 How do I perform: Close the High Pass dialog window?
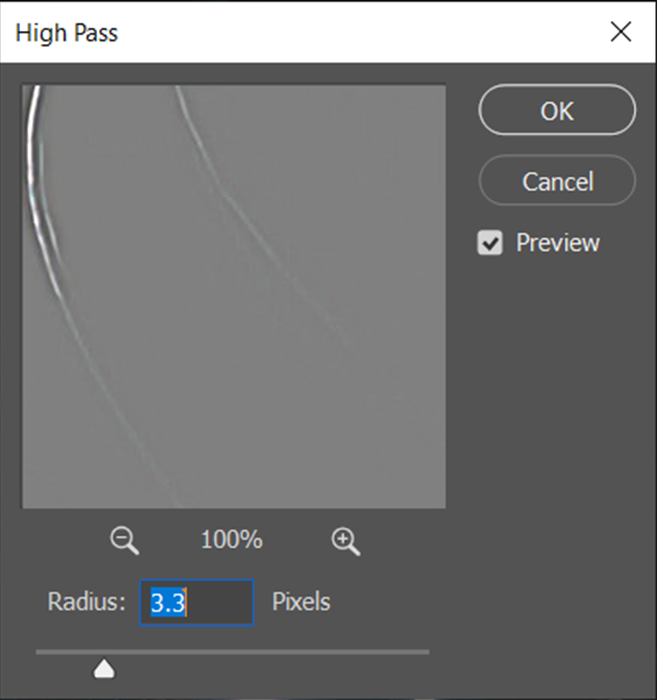tap(621, 32)
